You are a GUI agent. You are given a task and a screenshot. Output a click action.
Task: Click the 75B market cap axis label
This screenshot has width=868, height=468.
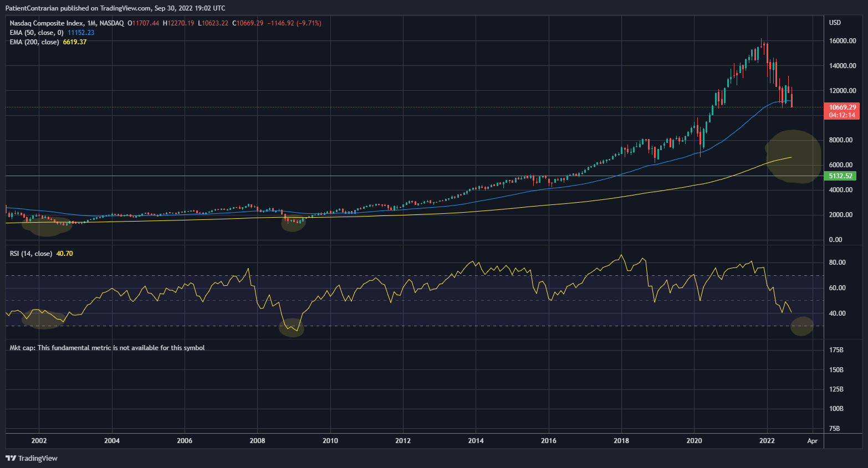(x=834, y=429)
